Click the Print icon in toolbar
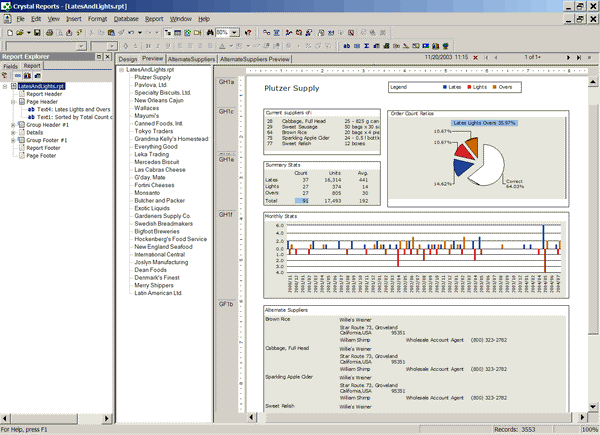The width and height of the screenshot is (600, 435). coord(49,33)
